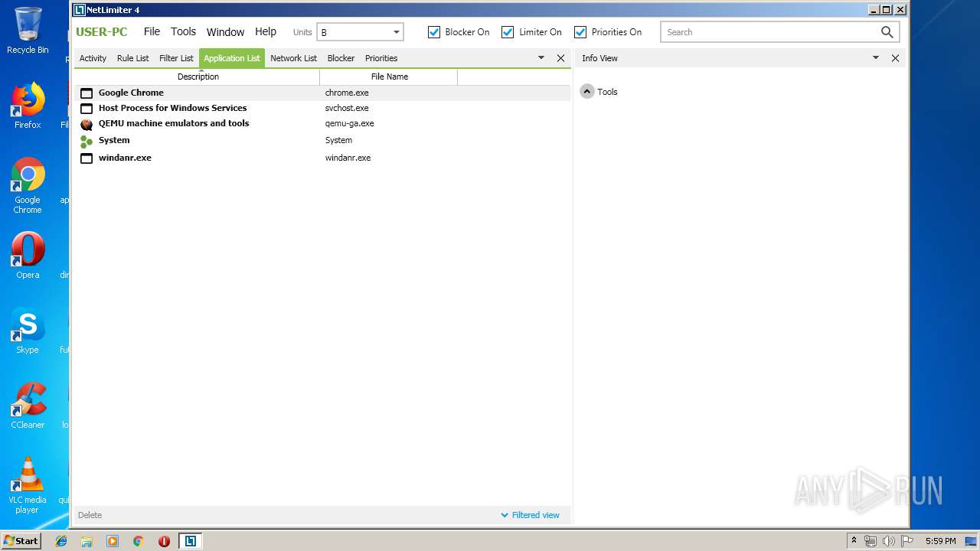Click the Chrome taskbar icon
Screen dimensions: 980x551
click(x=139, y=541)
